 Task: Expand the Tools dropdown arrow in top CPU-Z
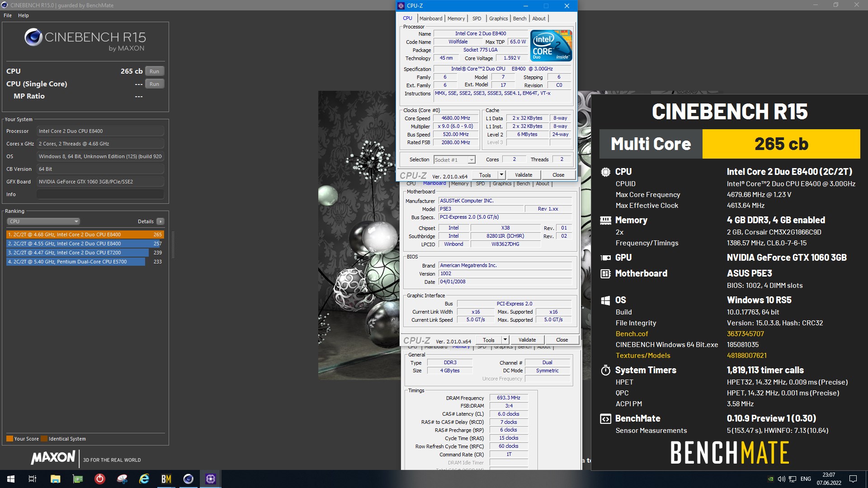coord(501,175)
